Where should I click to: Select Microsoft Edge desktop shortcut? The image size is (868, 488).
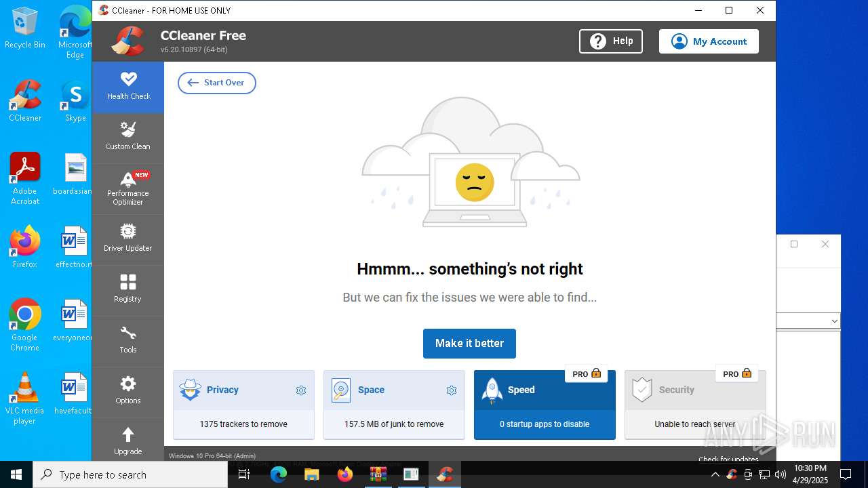click(x=75, y=33)
